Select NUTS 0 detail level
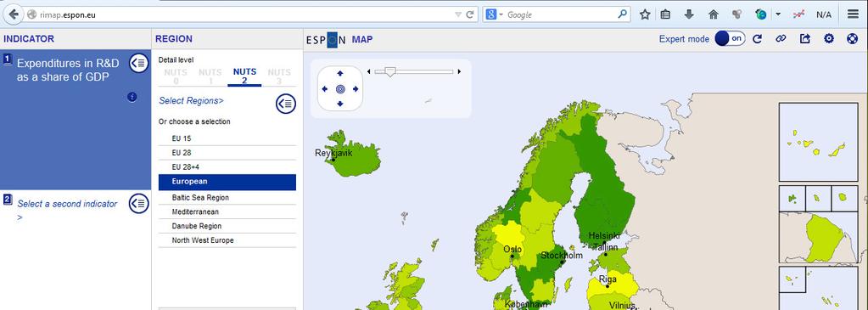868x310 pixels. [176, 76]
